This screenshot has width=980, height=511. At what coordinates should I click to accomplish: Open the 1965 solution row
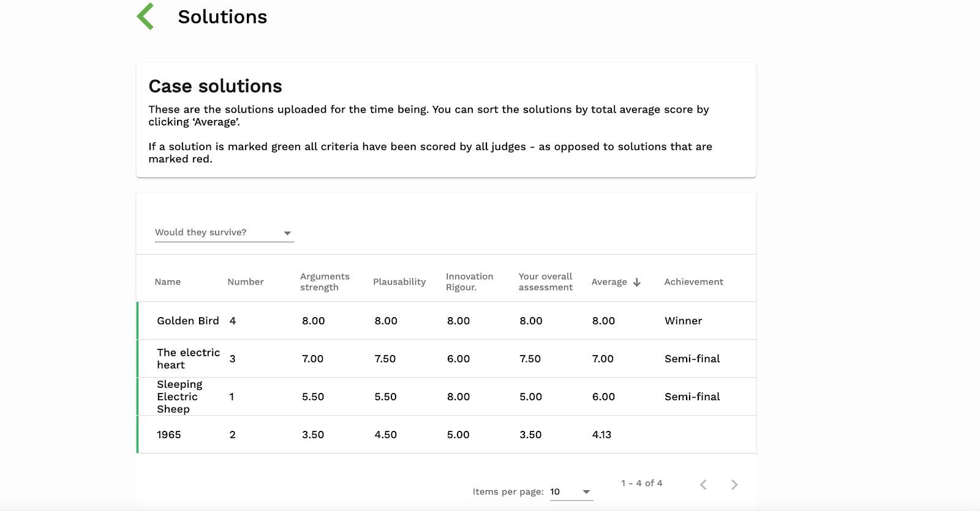click(x=168, y=435)
